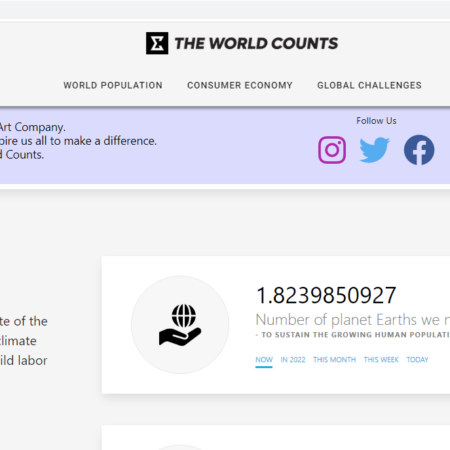Click THE WORLD COUNTS site title

(x=256, y=44)
